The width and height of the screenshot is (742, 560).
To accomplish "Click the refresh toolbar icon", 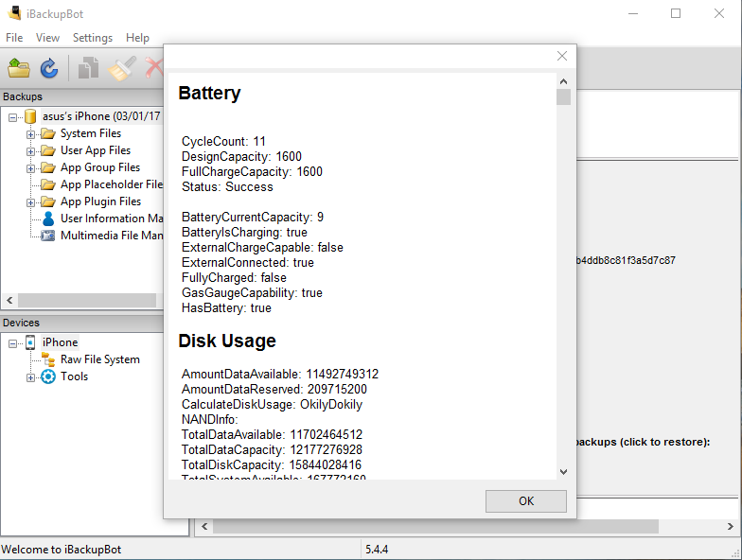I will [49, 68].
